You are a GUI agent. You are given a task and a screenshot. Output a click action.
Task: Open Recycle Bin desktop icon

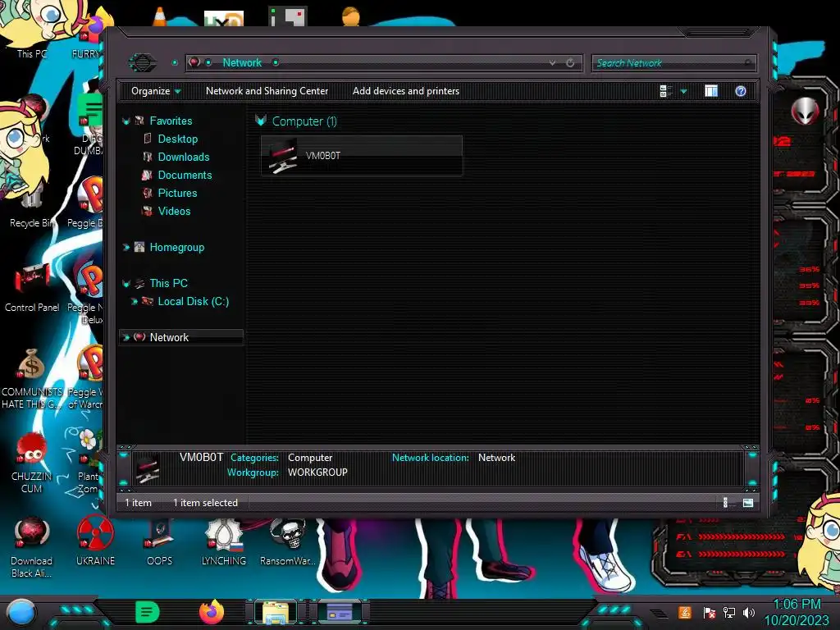click(x=32, y=206)
